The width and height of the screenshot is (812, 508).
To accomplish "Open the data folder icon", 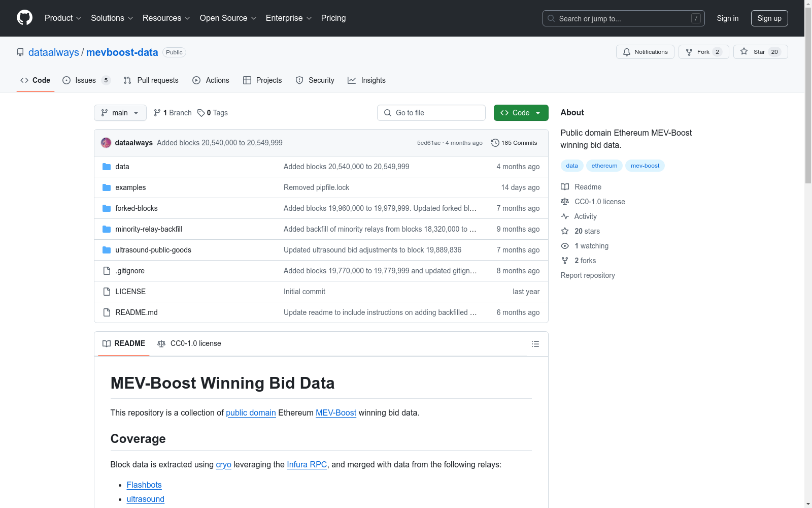I will click(x=107, y=167).
